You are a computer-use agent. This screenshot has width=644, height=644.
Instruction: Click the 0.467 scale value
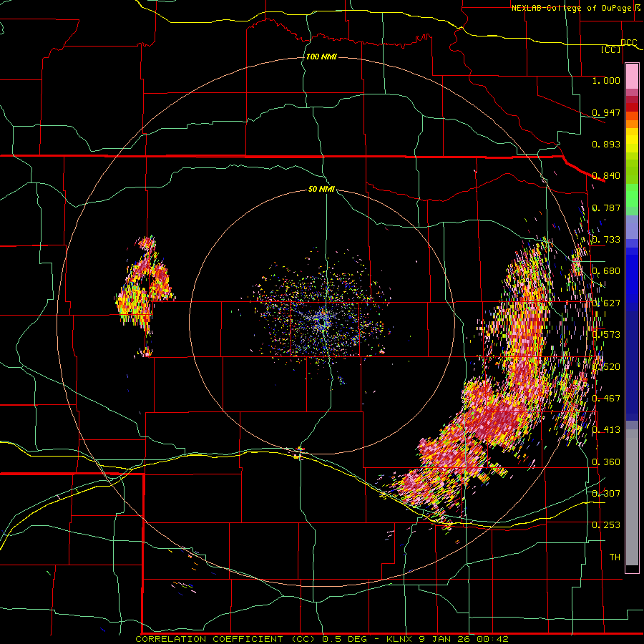point(606,399)
